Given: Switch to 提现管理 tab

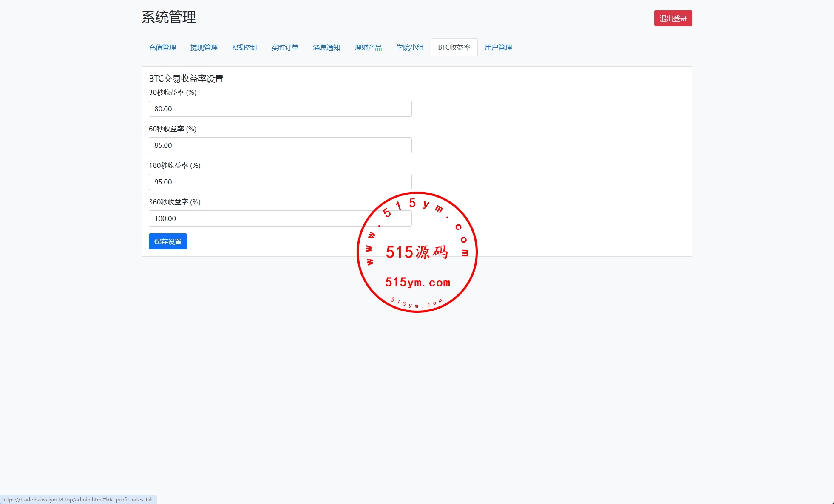Looking at the screenshot, I should pos(204,47).
